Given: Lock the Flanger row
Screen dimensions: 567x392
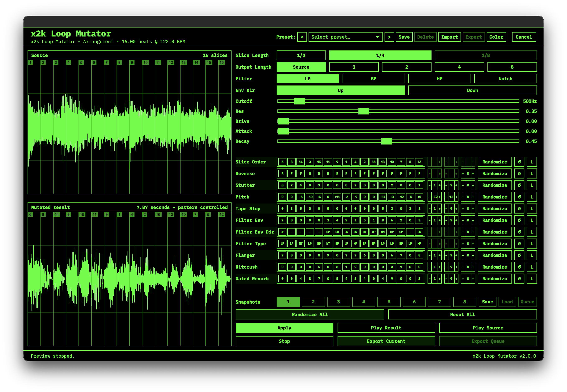Looking at the screenshot, I should coord(532,255).
